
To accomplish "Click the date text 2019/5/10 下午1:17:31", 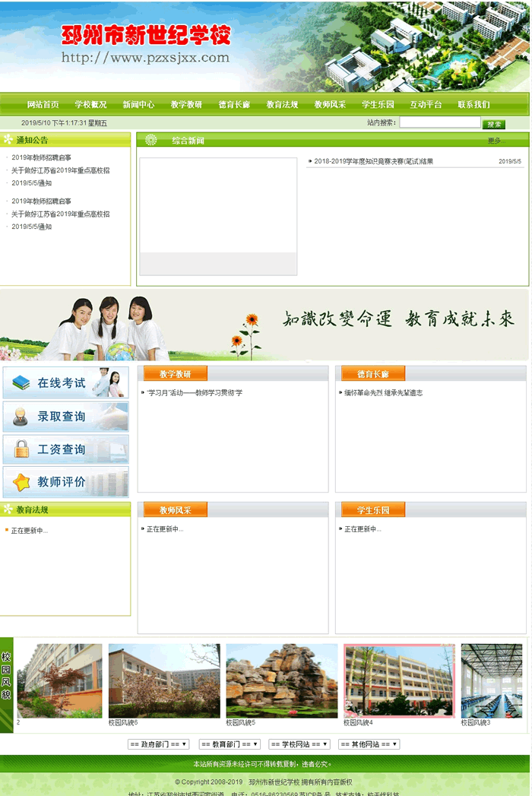I will pyautogui.click(x=64, y=123).
